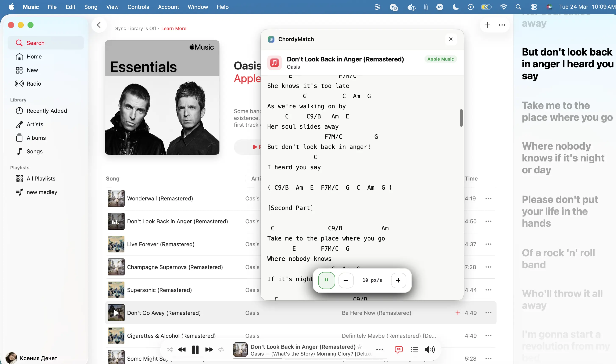Navigate back with the arrow icon

pos(99,25)
